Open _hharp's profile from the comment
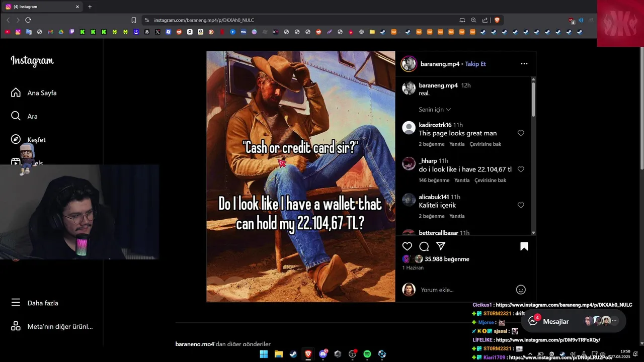The image size is (644, 362). click(428, 161)
